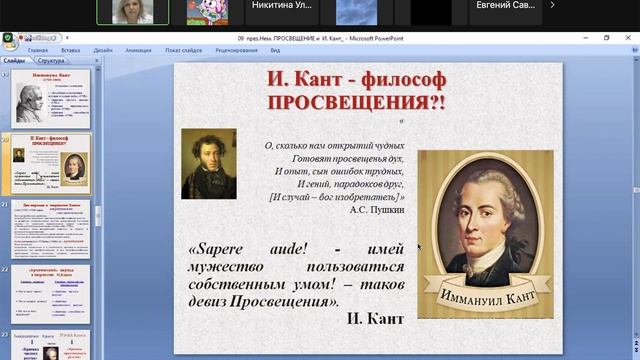Switch to the Дизайн ribbon tab
The height and width of the screenshot is (360, 640).
coord(103,50)
